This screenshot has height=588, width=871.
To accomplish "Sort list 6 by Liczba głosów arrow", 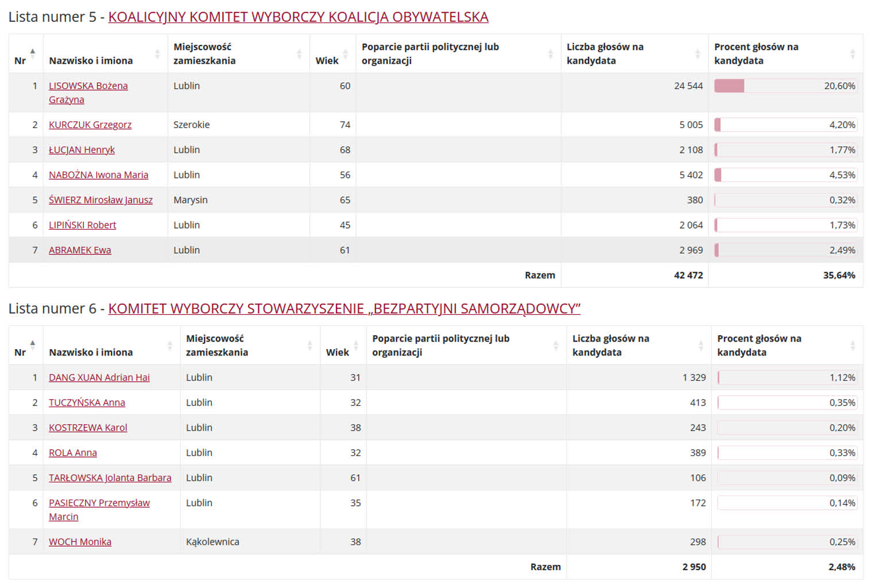I will point(700,345).
